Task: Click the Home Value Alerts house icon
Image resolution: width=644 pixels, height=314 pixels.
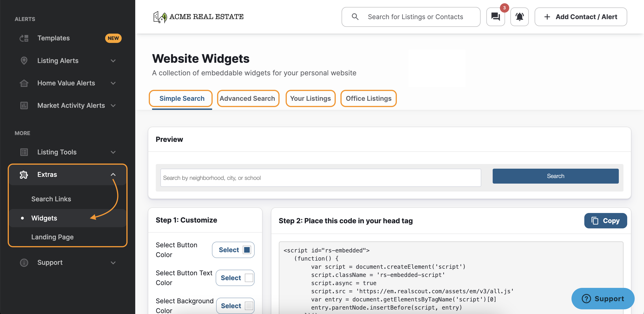Action: [x=24, y=83]
